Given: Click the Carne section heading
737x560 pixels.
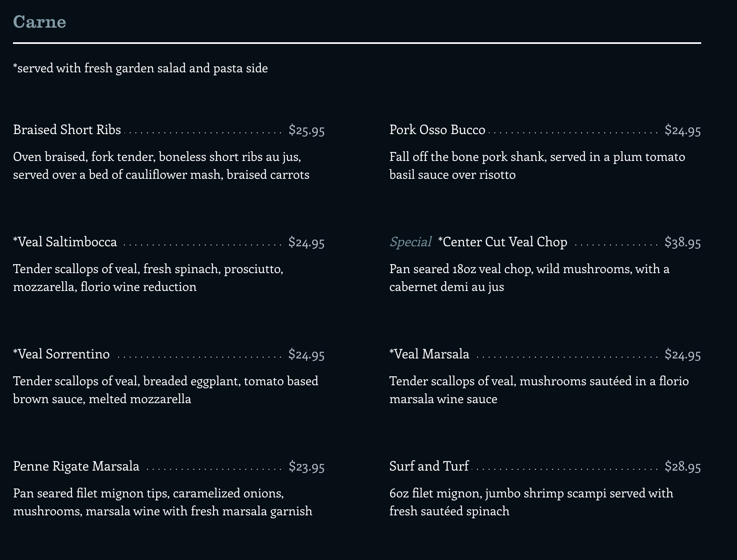Looking at the screenshot, I should (x=39, y=22).
